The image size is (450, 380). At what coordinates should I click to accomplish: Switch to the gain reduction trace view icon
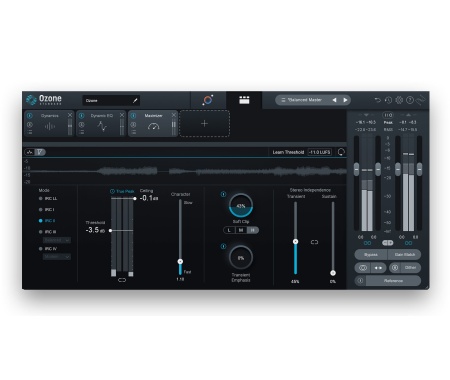coord(40,152)
